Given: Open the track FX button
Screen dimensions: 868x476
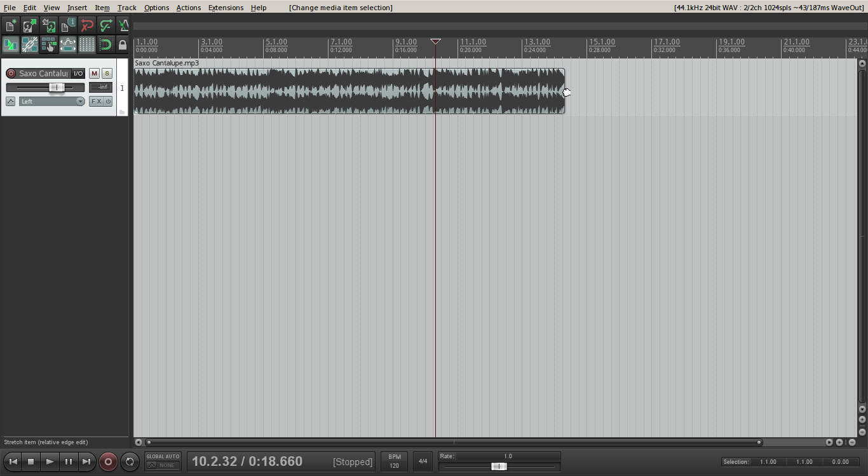Looking at the screenshot, I should click(x=96, y=101).
